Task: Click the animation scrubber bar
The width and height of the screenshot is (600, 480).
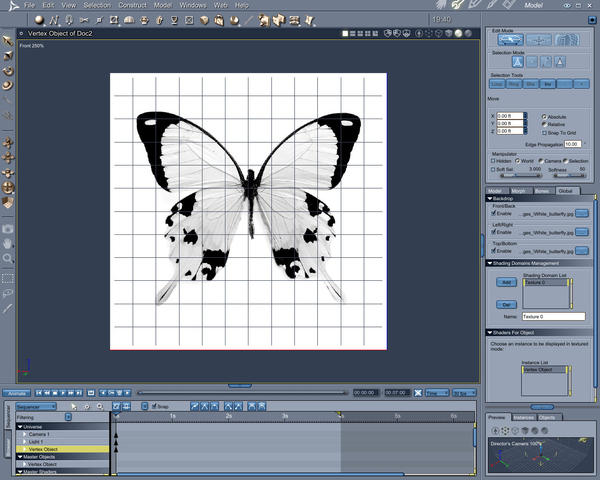Action: point(242,392)
